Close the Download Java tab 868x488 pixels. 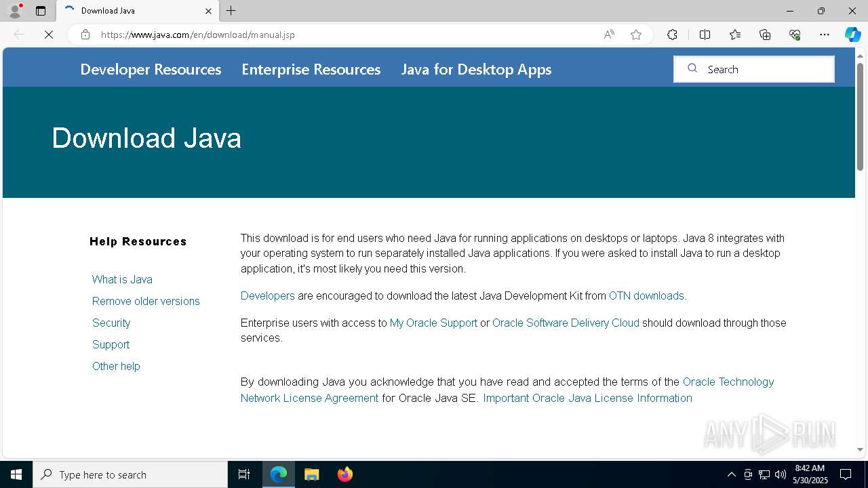(208, 11)
